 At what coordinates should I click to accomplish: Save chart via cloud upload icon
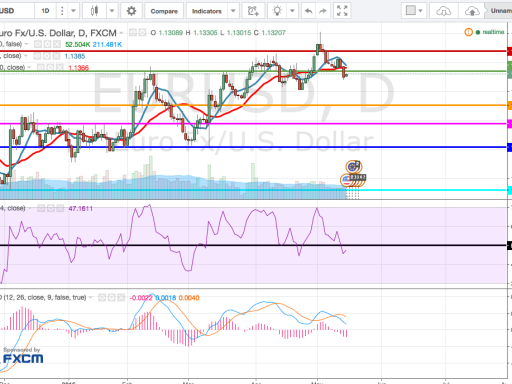(x=472, y=11)
